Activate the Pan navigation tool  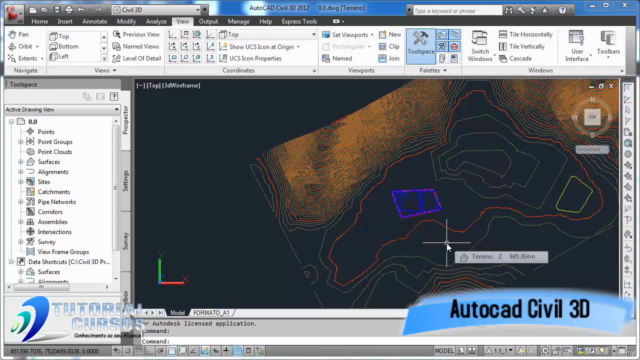coord(19,35)
